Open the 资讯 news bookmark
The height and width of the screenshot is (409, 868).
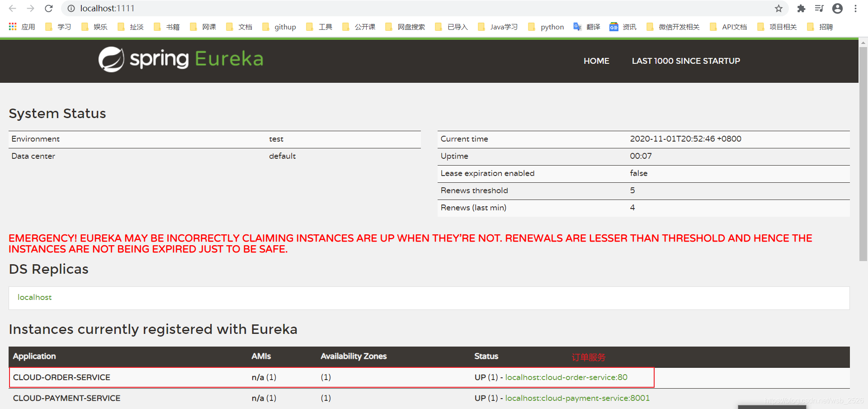coord(623,27)
